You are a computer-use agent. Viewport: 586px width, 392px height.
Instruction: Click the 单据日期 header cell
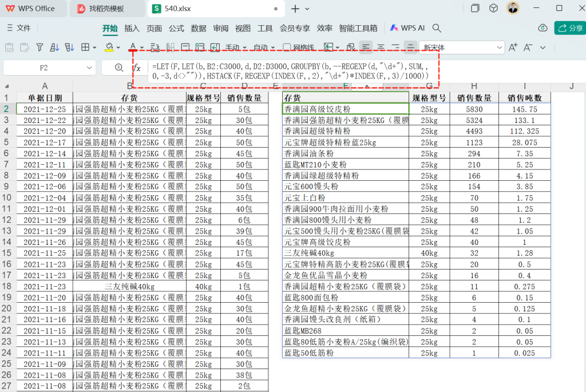tap(45, 98)
